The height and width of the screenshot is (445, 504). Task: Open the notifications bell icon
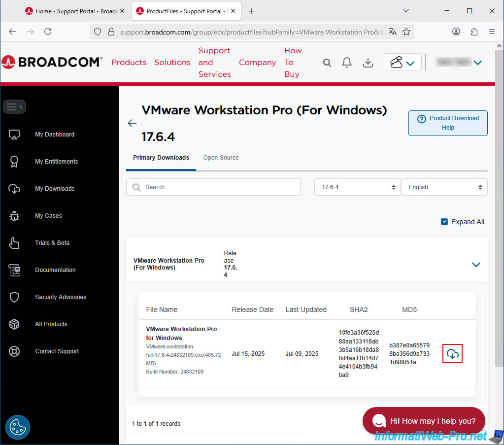(x=347, y=63)
